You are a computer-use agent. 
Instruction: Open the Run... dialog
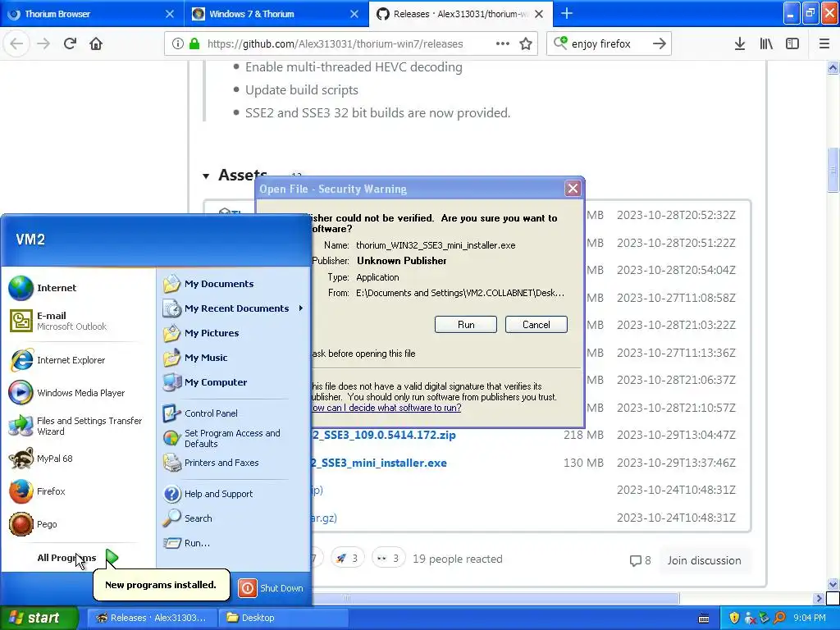pos(234,543)
